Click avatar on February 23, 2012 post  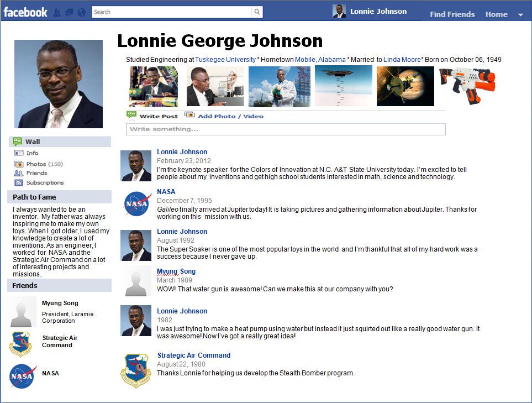click(x=136, y=166)
